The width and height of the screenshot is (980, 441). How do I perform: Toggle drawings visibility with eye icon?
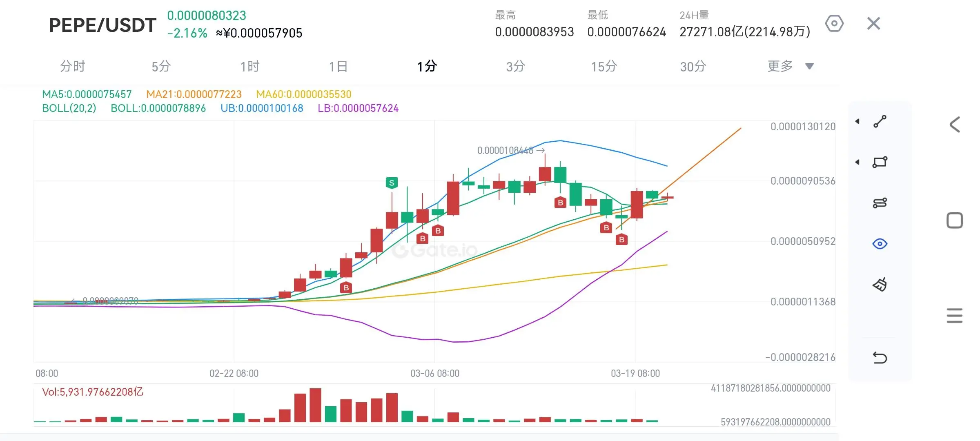point(880,244)
